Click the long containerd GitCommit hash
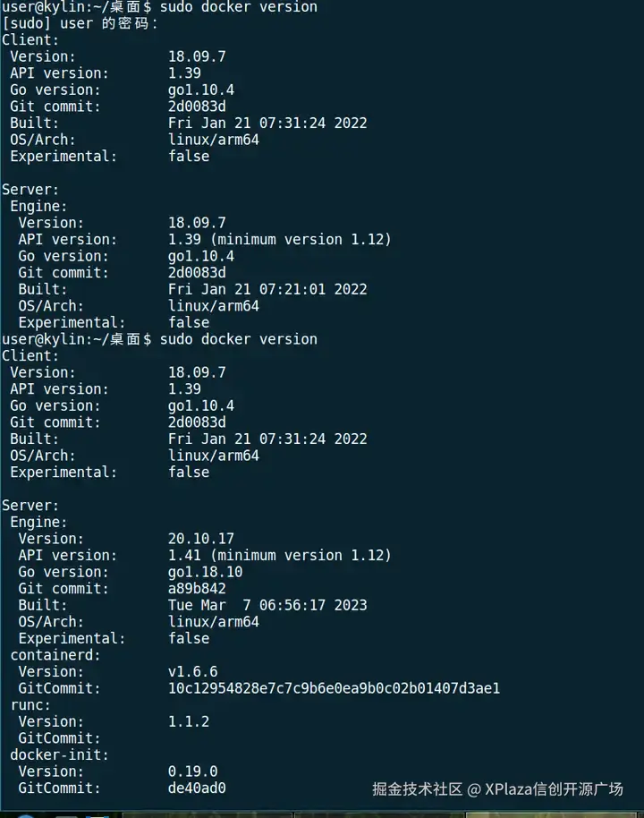The image size is (644, 818). [x=334, y=688]
